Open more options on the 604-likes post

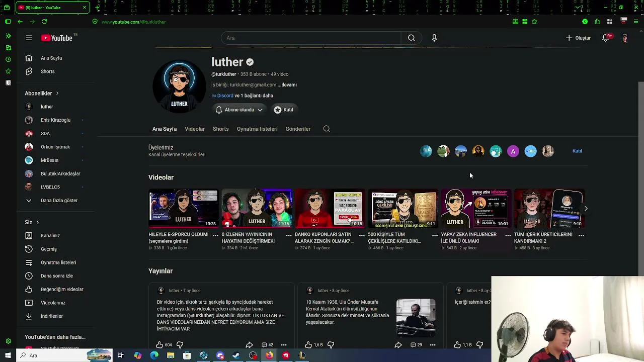pos(284,345)
